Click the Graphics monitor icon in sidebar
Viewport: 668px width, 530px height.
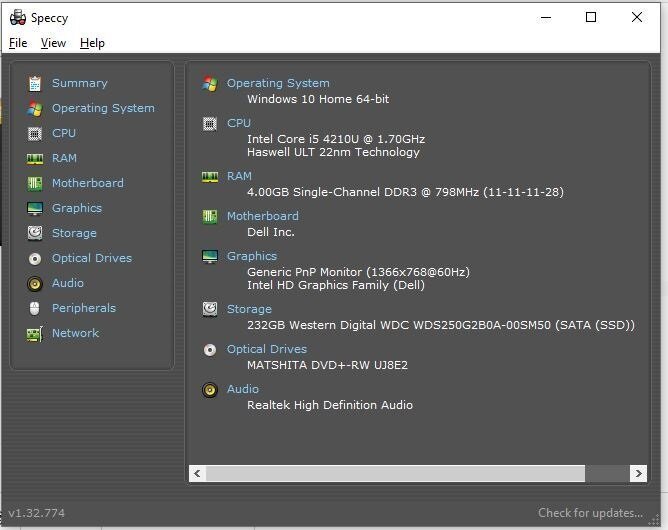35,209
